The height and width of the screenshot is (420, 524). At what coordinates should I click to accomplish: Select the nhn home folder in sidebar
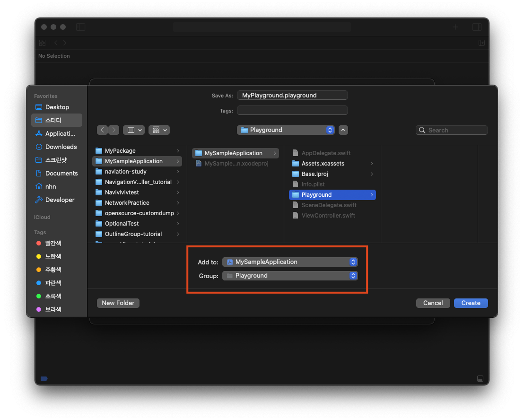click(57, 186)
